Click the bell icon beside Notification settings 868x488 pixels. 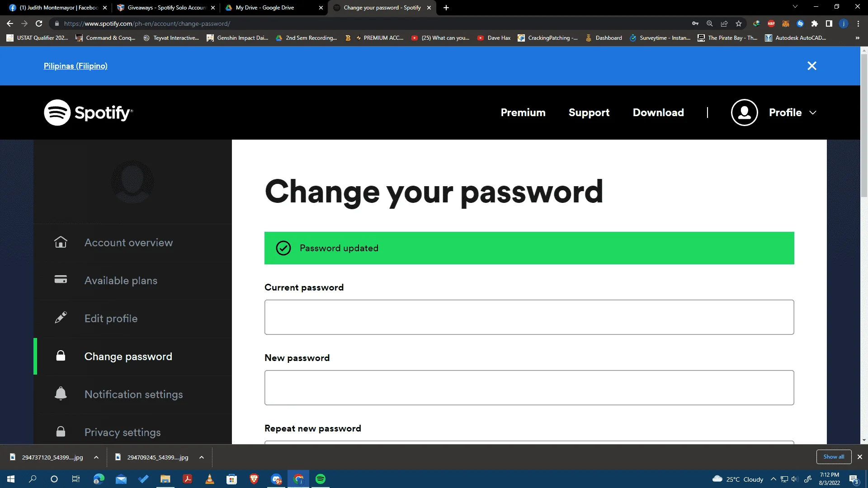[61, 394]
